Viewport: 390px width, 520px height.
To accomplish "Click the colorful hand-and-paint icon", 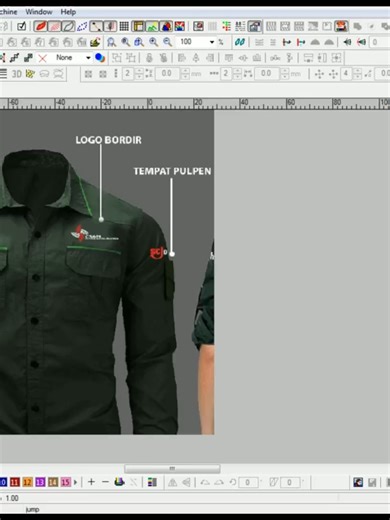I will (95, 42).
